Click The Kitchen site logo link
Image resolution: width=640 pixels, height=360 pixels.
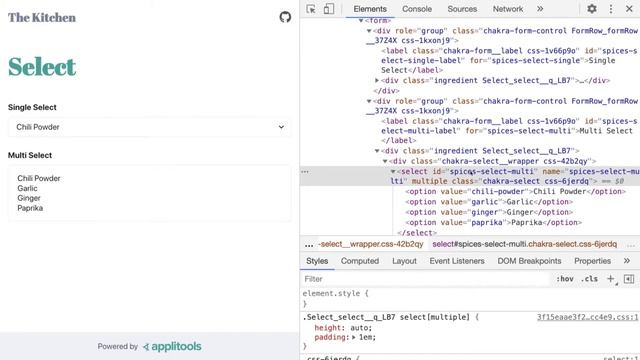click(x=42, y=18)
